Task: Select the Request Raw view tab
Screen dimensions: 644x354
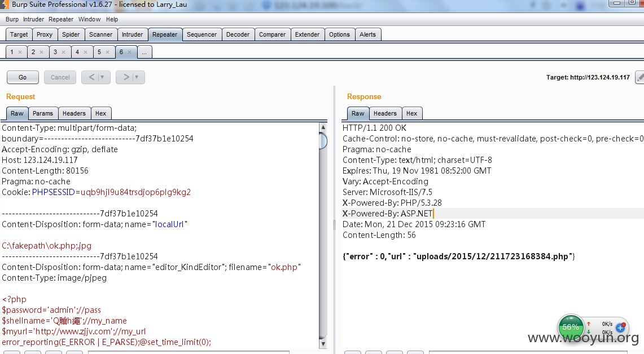Action: (x=17, y=113)
